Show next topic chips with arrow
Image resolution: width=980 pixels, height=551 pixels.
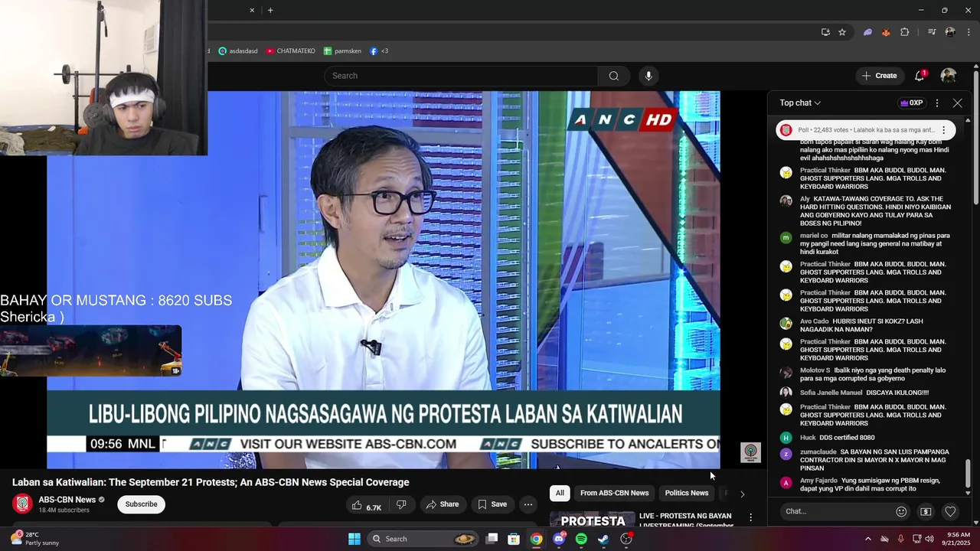click(x=742, y=494)
